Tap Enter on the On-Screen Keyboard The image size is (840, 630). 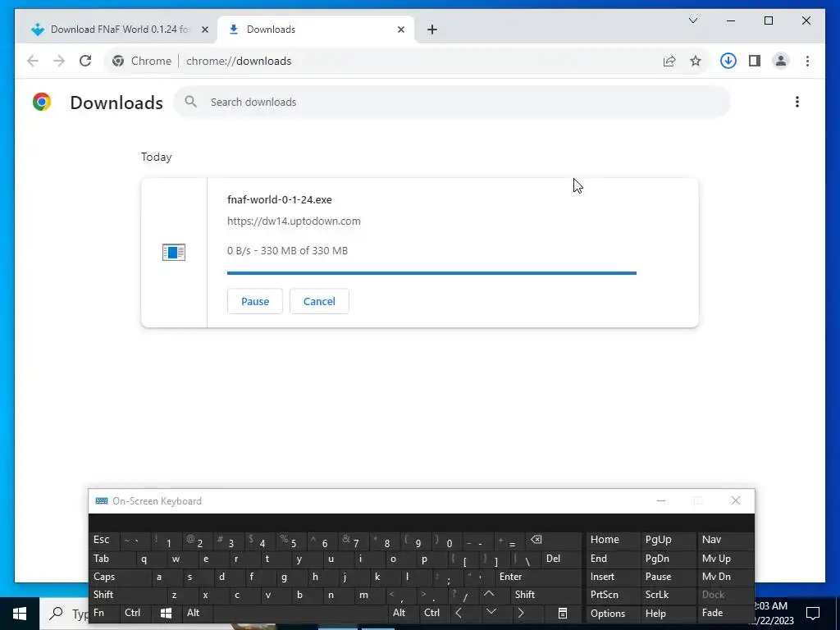pyautogui.click(x=537, y=577)
